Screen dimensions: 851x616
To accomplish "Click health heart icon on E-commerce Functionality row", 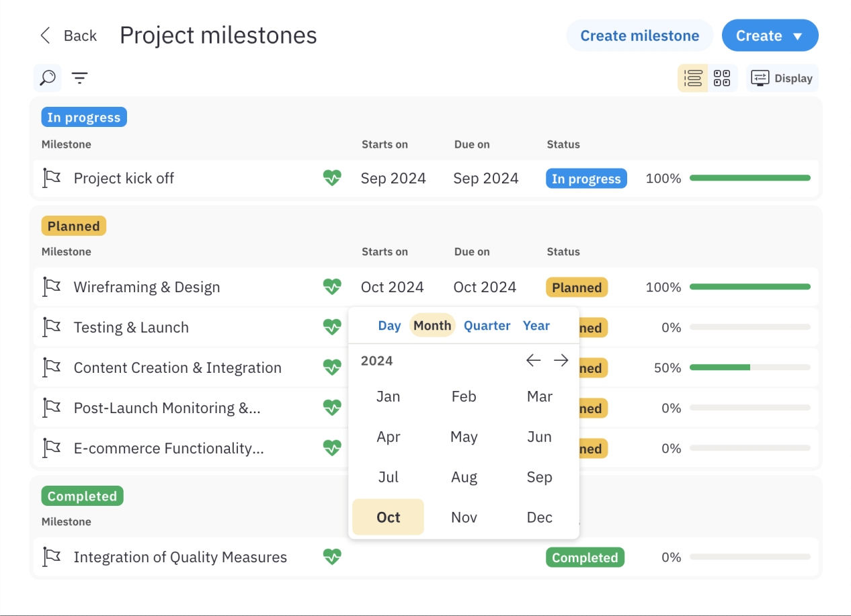I will 332,448.
